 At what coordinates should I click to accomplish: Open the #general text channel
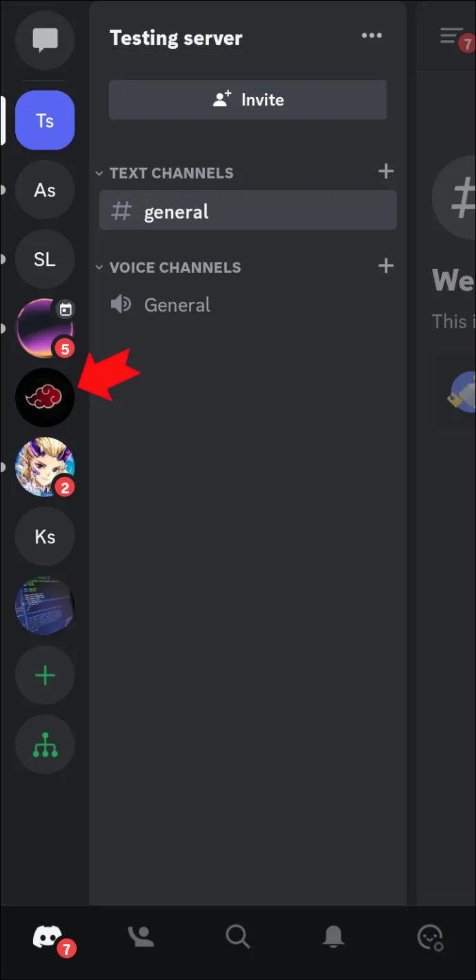248,211
